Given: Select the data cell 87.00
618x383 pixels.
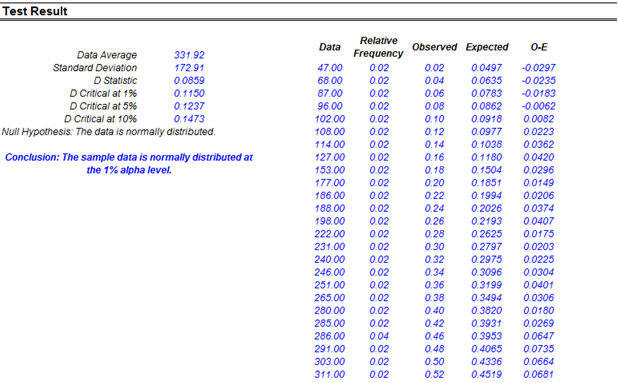Looking at the screenshot, I should point(330,93).
